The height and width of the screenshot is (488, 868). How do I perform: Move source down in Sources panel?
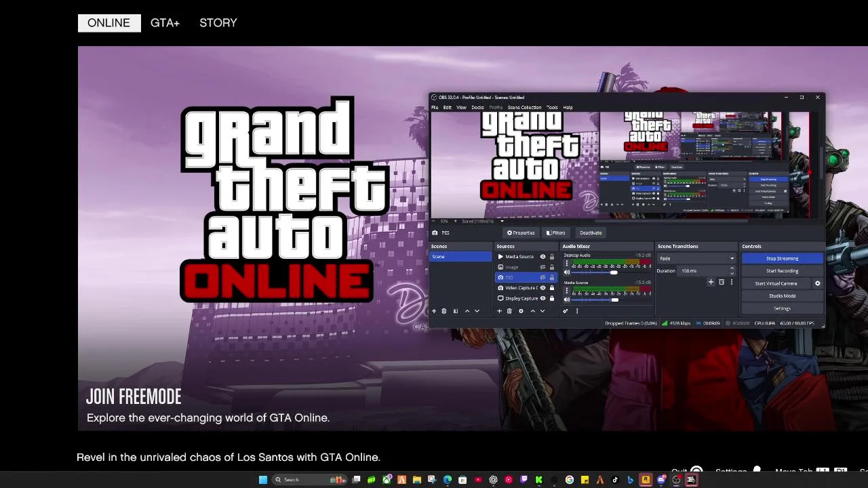coord(542,311)
